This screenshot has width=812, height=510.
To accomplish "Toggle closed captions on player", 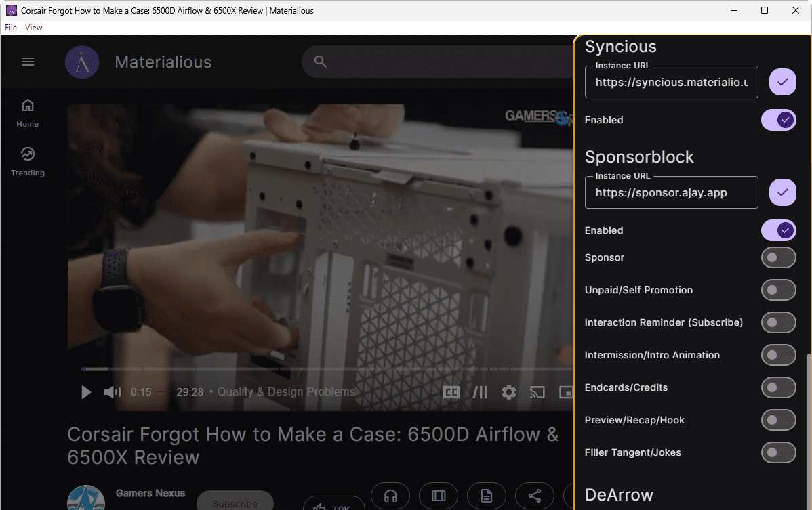I will click(x=451, y=392).
